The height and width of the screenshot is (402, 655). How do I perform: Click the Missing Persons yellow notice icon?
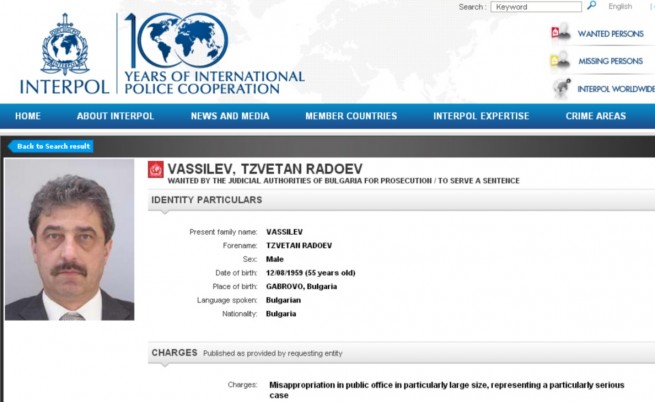(560, 60)
